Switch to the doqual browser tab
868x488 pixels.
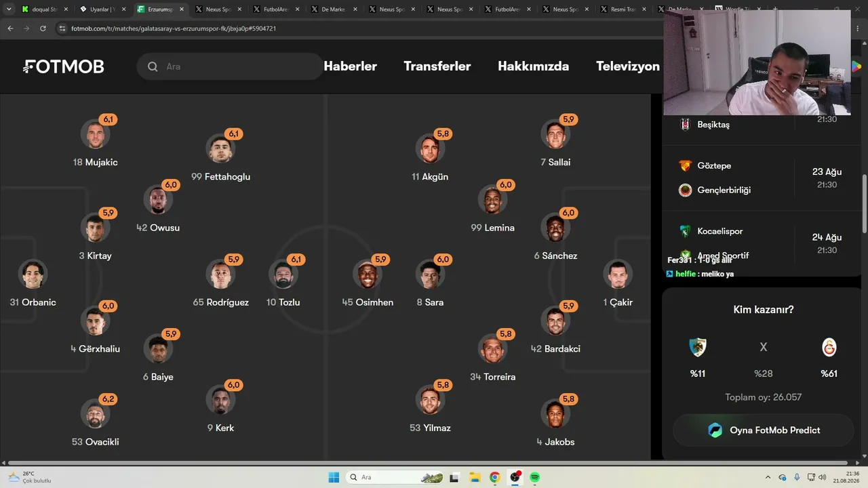tap(44, 9)
